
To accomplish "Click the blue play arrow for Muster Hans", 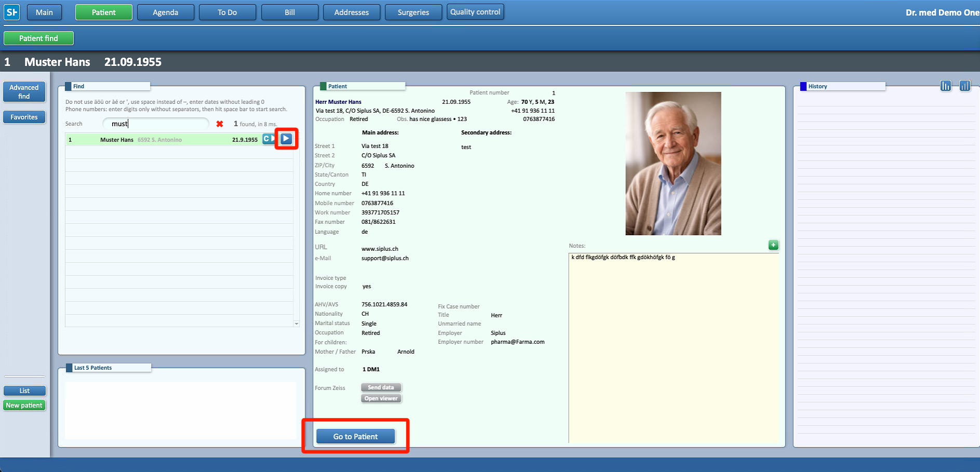I will [286, 139].
